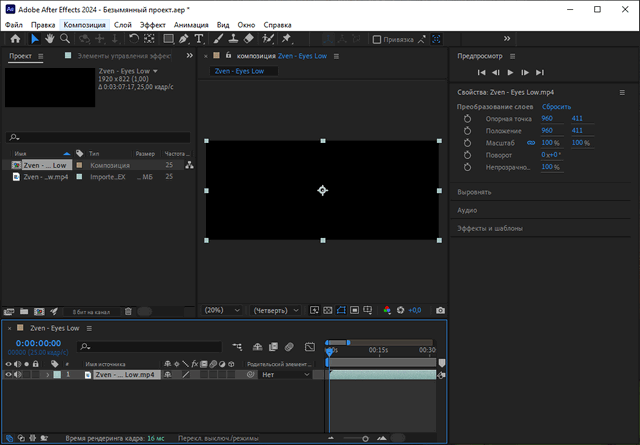
Task: Select the Zoom magnifier tool
Action: point(65,39)
